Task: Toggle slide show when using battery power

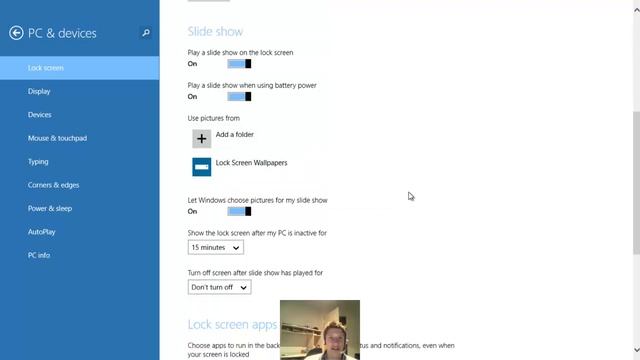Action: pyautogui.click(x=239, y=97)
